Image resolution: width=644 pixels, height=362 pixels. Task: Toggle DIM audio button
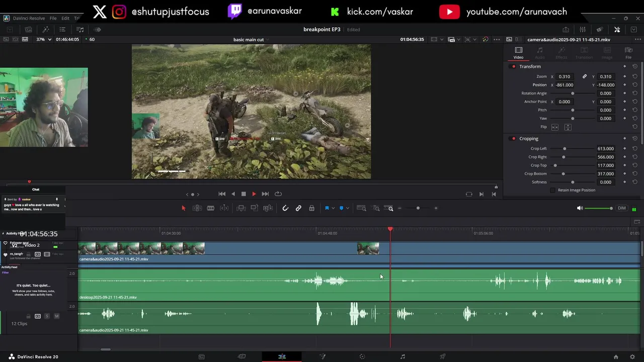pos(622,208)
